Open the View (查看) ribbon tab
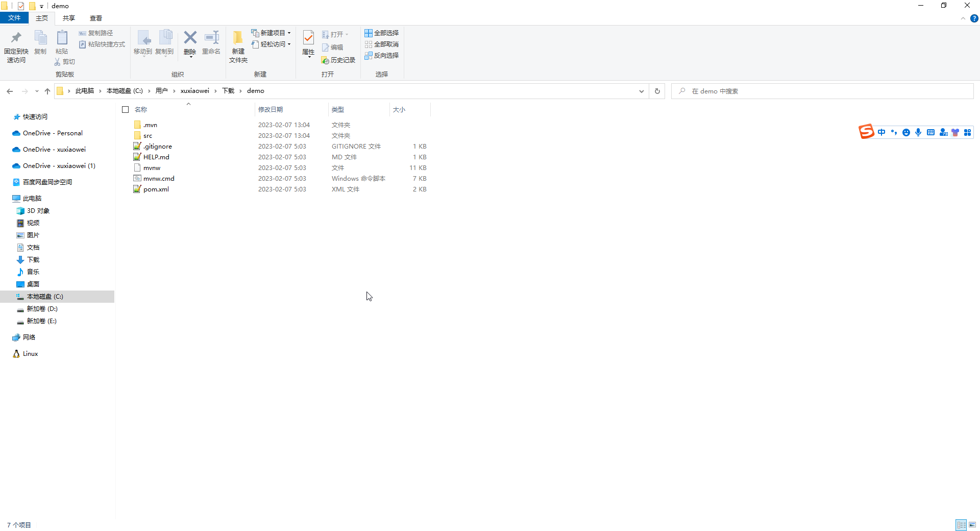The image size is (980, 531). point(95,18)
